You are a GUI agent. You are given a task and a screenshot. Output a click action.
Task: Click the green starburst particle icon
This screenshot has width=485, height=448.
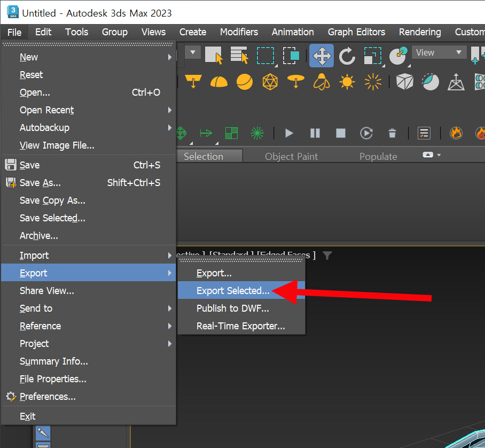(257, 134)
